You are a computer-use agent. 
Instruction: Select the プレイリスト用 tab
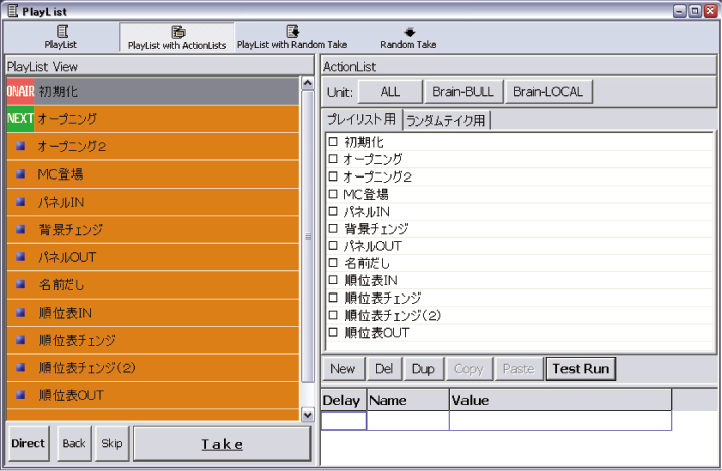(x=363, y=121)
